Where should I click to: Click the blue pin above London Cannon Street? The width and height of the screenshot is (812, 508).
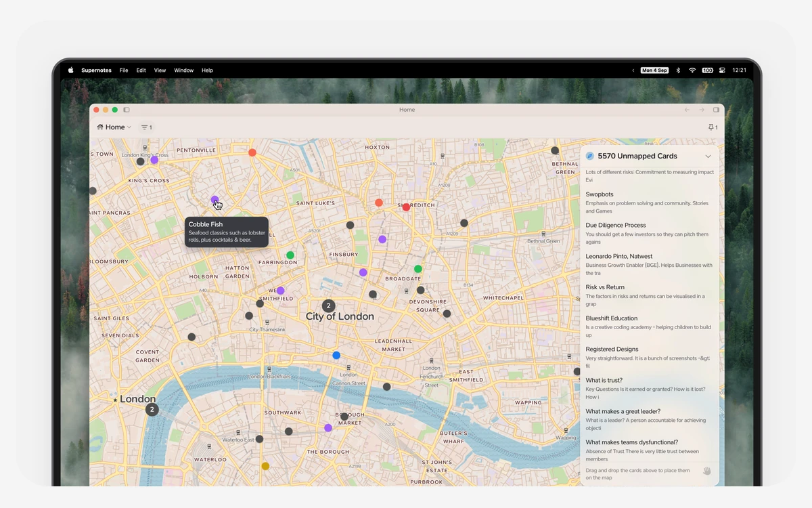(x=336, y=355)
